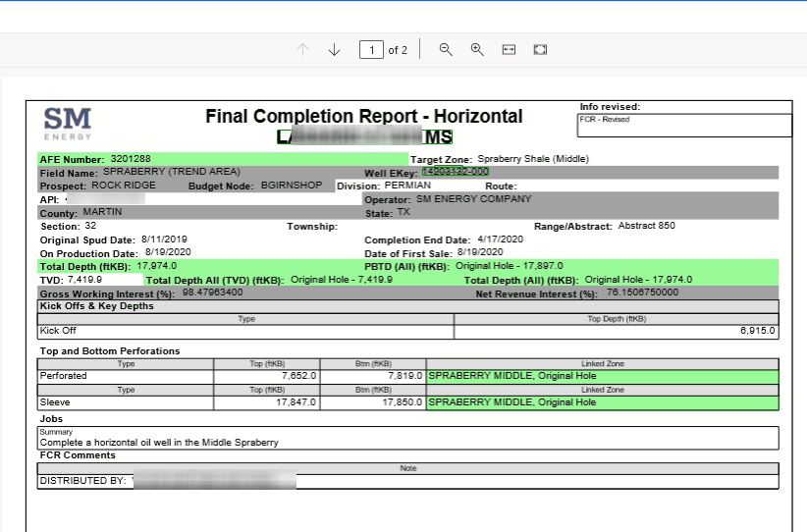Select Total Depth All (TVD) 'Original Hole - 7,419.9'
The image size is (807, 532).
pos(342,280)
